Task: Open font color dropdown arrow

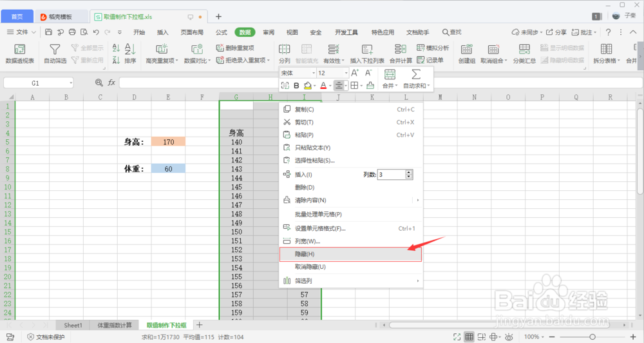Action: (x=330, y=86)
